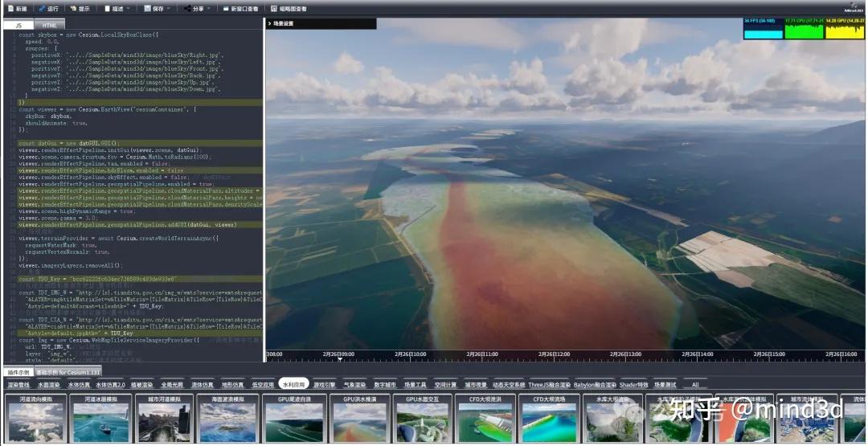Run the code with 运行 button
Viewport: 868px width, 446px height.
pyautogui.click(x=48, y=8)
